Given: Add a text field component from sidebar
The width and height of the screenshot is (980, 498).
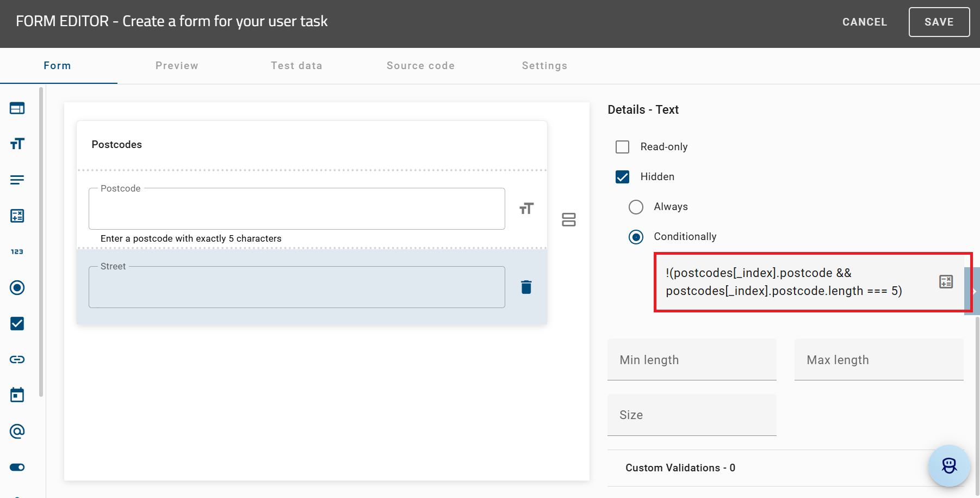Looking at the screenshot, I should tap(17, 144).
